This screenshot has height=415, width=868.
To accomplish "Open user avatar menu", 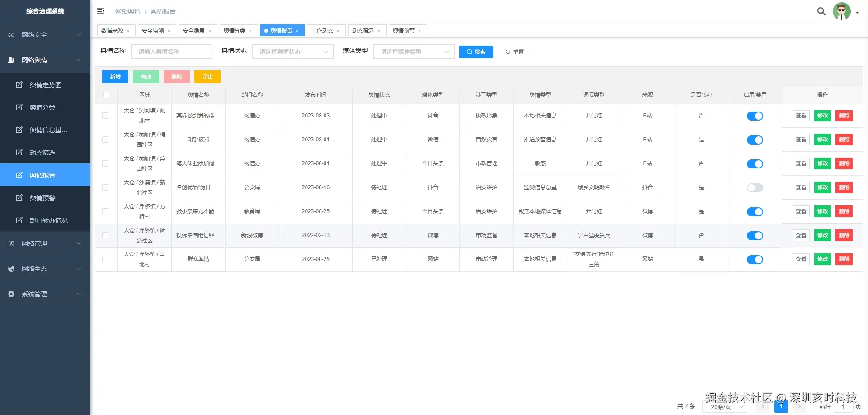I will [841, 11].
